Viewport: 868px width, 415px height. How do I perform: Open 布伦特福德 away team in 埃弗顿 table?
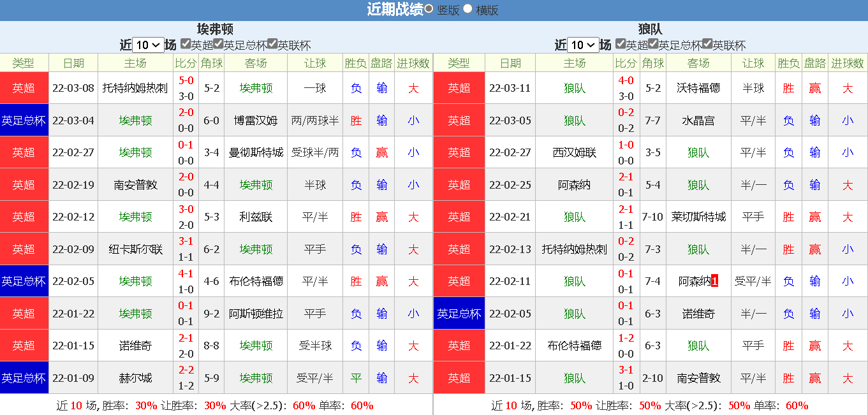pos(256,281)
